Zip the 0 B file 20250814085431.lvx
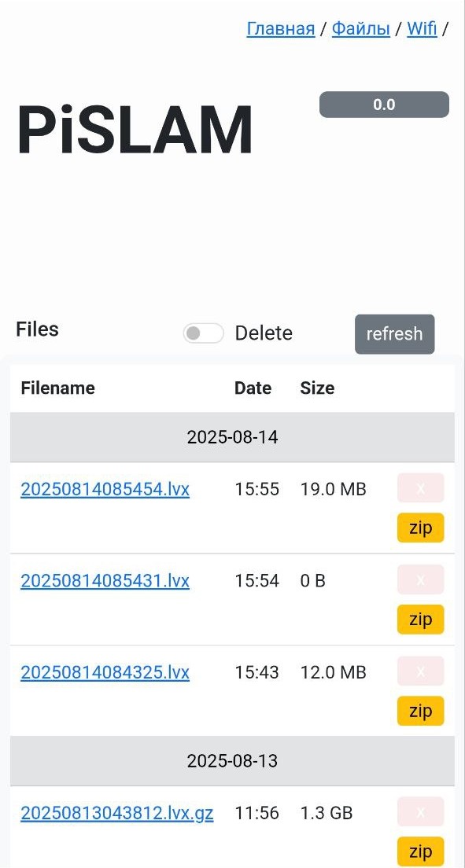Viewport: 465px width, 868px height. (x=421, y=619)
